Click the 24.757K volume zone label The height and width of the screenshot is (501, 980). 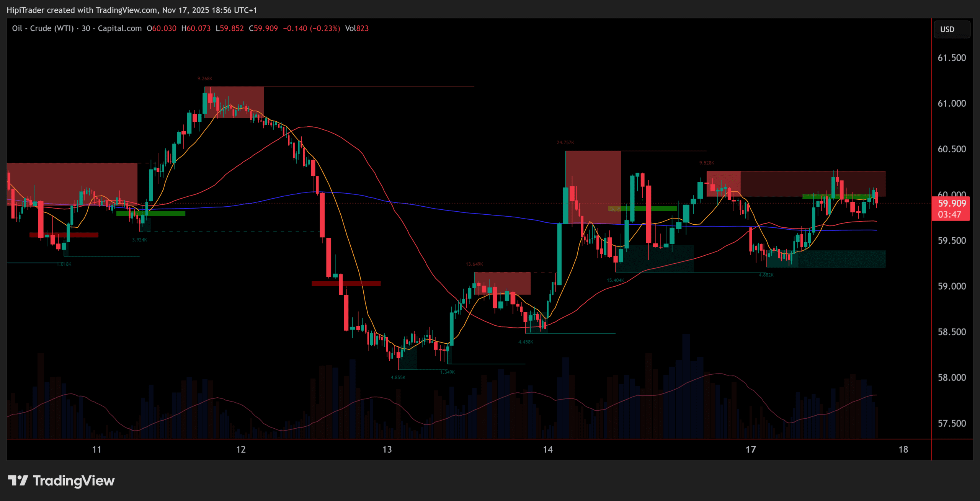click(565, 143)
